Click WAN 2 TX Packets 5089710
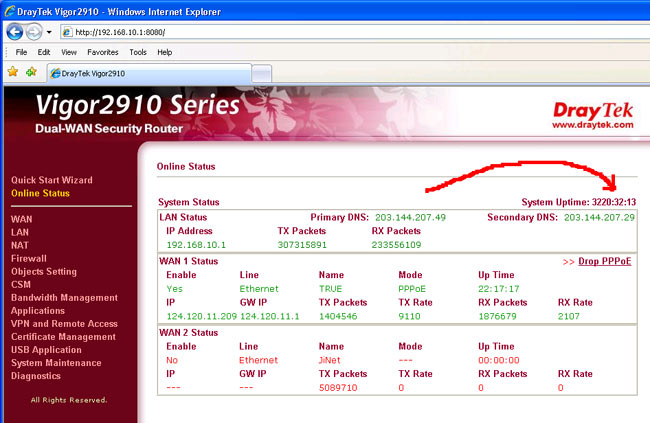Image resolution: width=650 pixels, height=423 pixels. click(x=338, y=388)
